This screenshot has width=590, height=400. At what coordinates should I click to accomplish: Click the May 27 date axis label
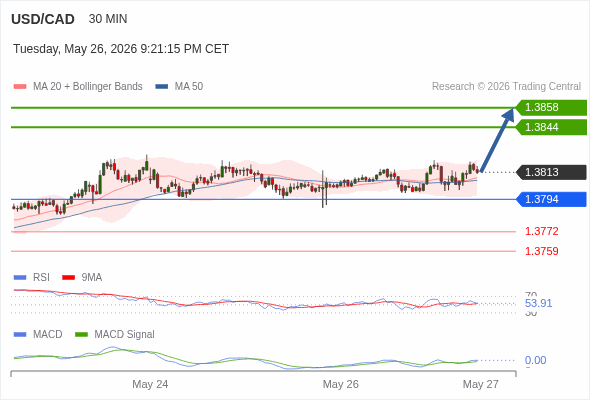pos(481,385)
